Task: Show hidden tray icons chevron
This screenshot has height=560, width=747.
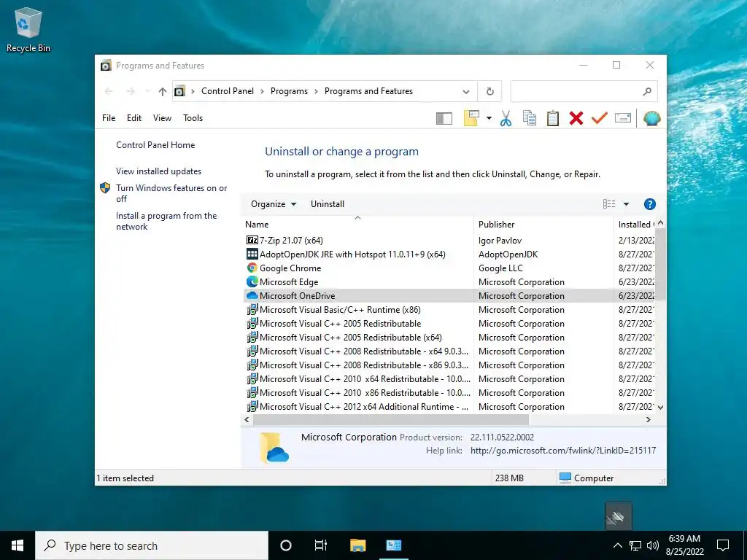Action: click(x=617, y=545)
